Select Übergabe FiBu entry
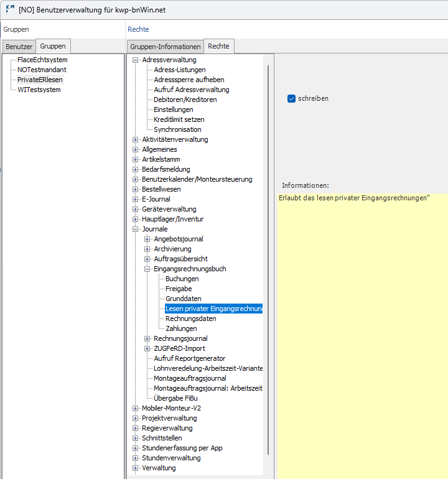448x479 pixels. [175, 398]
